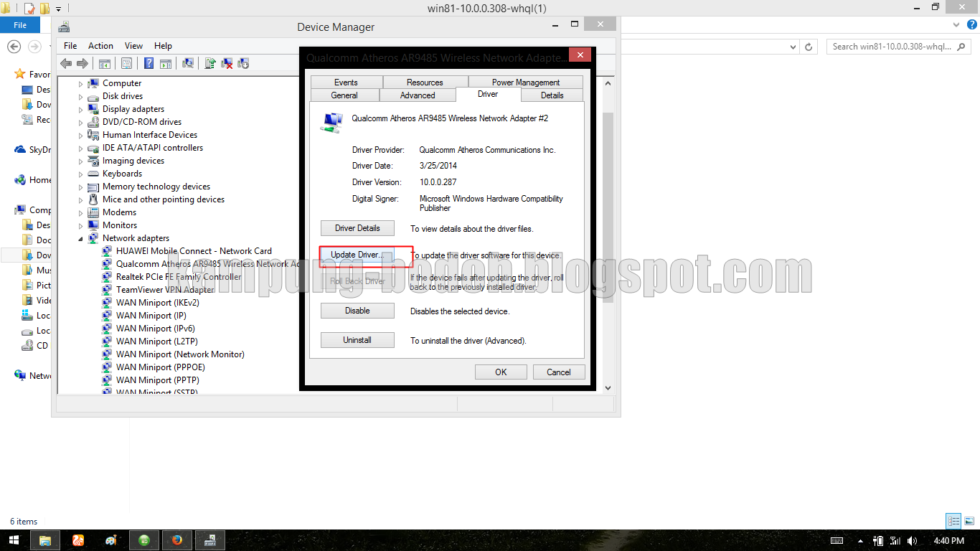Click the network signal icon in system tray

pos(895,541)
